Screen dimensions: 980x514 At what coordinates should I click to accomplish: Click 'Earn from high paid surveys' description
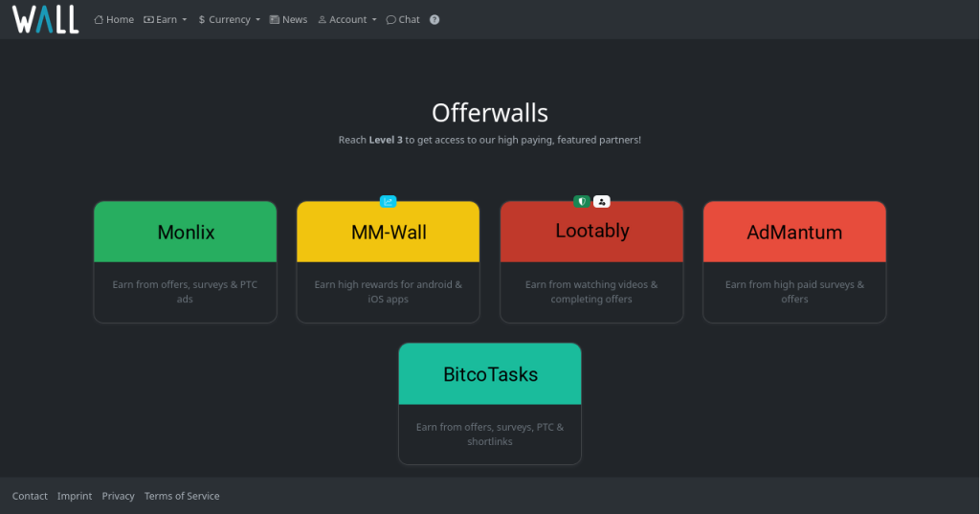[x=794, y=291]
